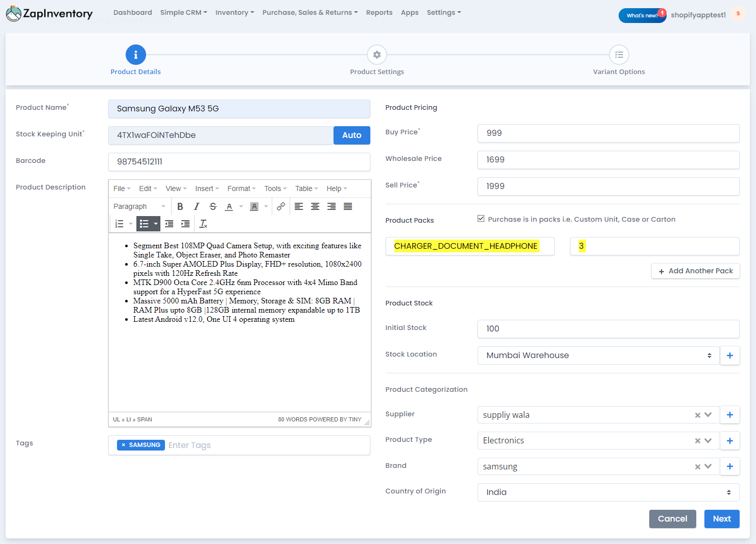Image resolution: width=756 pixels, height=544 pixels.
Task: Insert a numbered list
Action: 120,224
